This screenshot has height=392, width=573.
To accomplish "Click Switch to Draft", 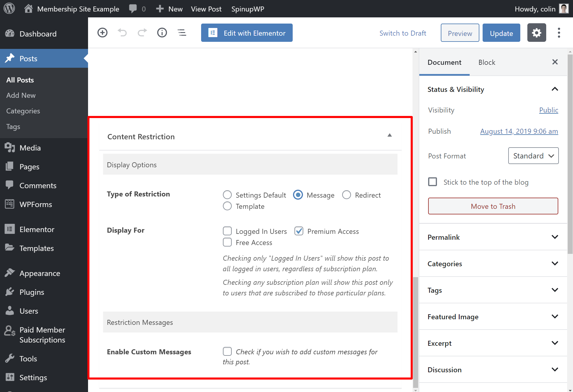I will 403,33.
